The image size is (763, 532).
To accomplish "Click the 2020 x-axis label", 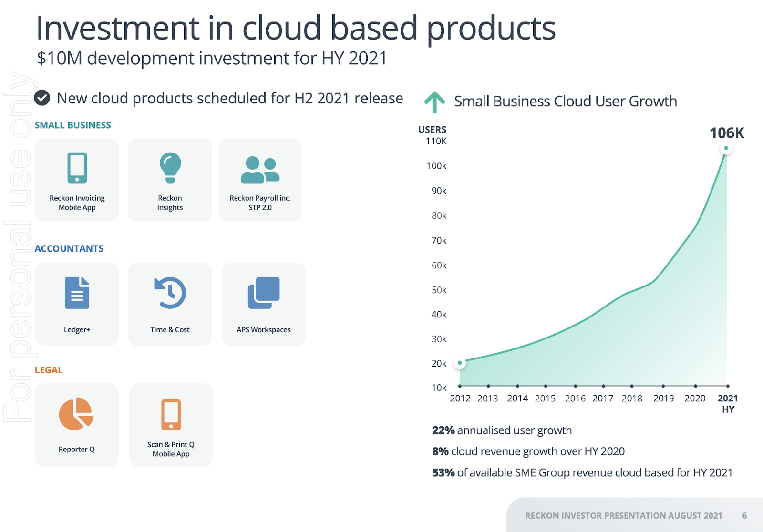I will point(695,398).
